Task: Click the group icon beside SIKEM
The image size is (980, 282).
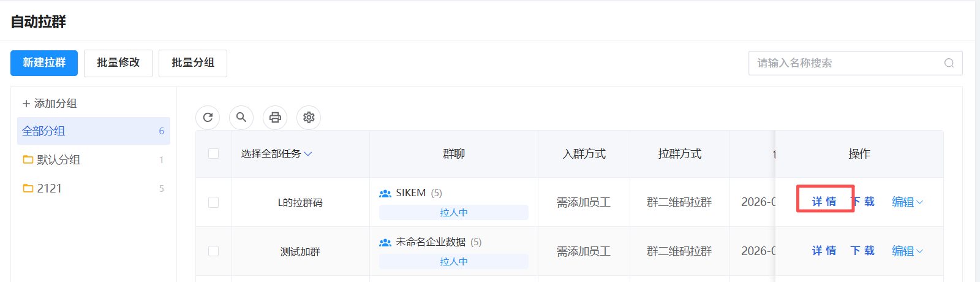Action: 385,193
